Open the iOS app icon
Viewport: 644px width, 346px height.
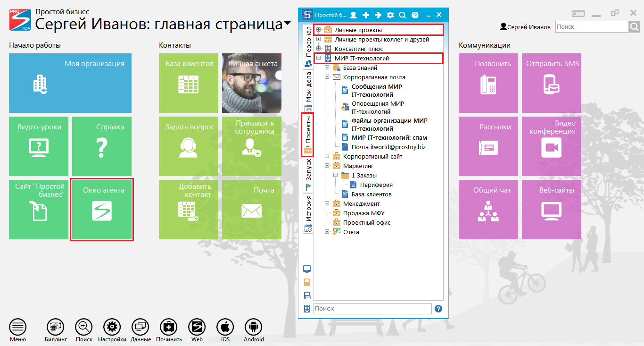(225, 327)
